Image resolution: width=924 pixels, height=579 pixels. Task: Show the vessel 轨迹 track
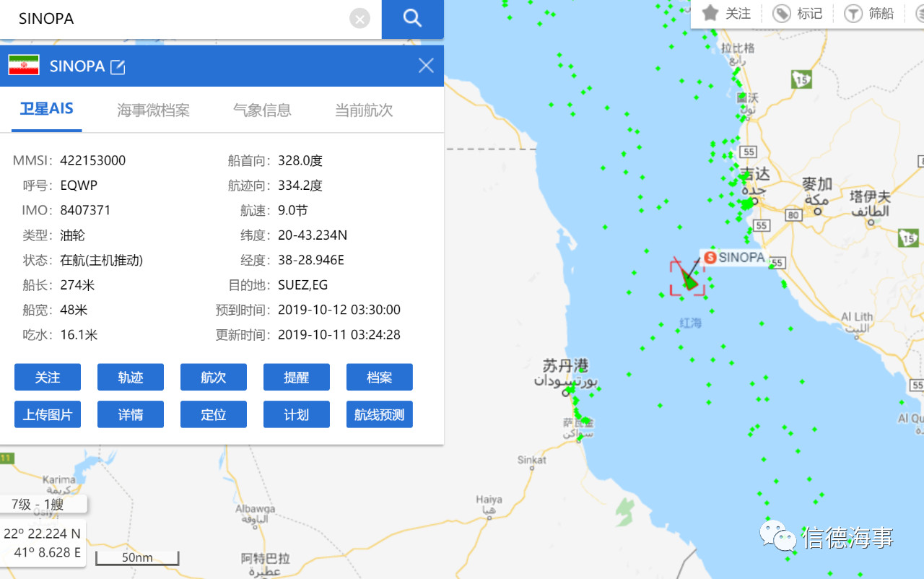coord(131,377)
